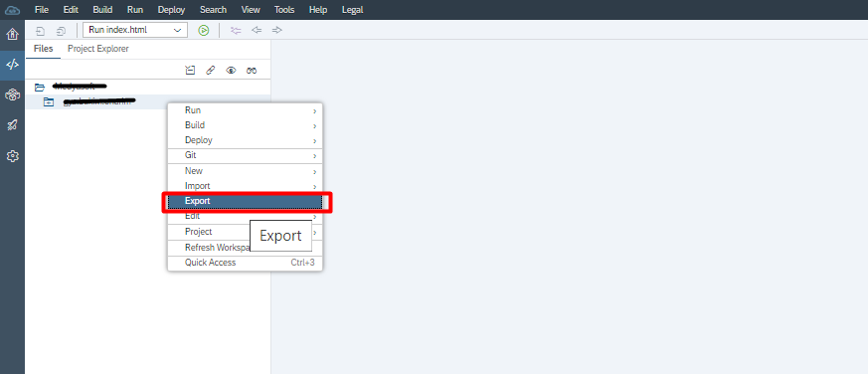The image size is (868, 374).
Task: Open the View menu
Action: point(251,10)
